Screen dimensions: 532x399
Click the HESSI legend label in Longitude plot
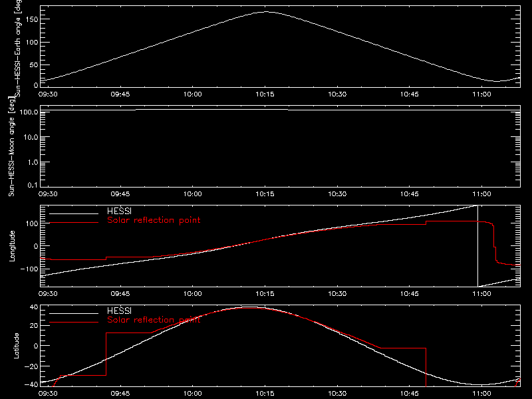[x=119, y=211]
